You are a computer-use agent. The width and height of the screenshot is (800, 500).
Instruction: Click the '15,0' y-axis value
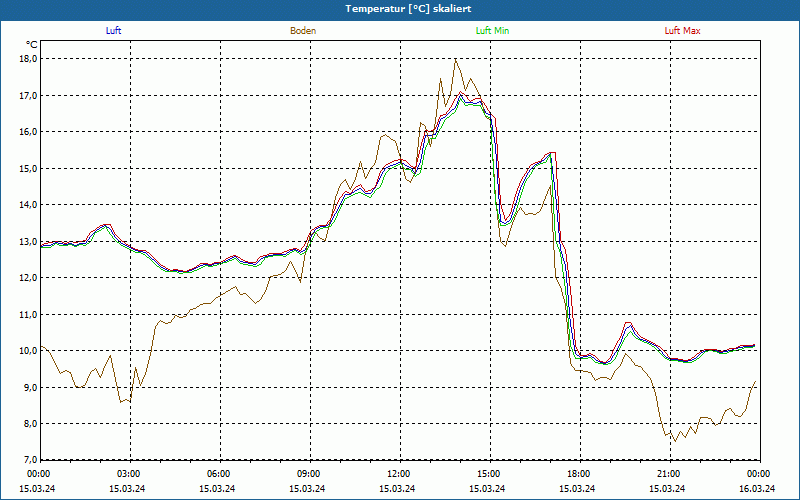point(30,168)
